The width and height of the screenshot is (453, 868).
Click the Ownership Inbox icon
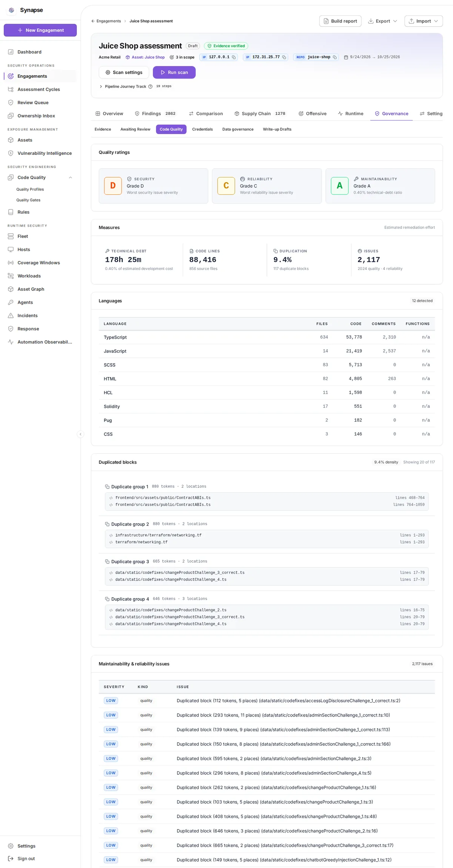point(11,116)
